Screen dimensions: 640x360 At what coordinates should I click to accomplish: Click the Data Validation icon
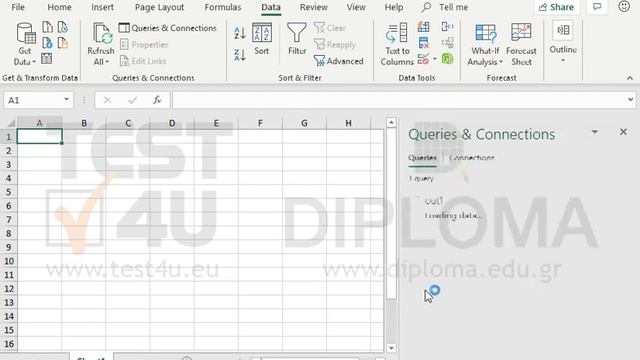[423, 59]
